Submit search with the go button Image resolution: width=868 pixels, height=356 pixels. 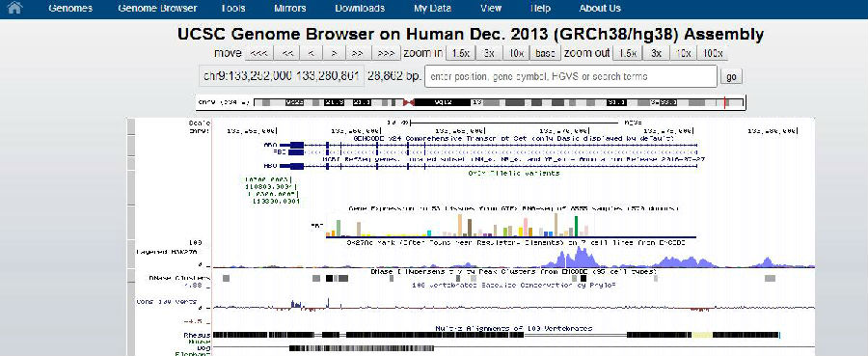tap(731, 77)
